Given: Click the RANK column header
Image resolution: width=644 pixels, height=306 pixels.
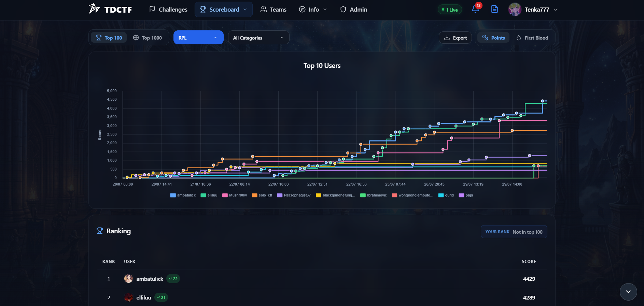Looking at the screenshot, I should [109, 261].
